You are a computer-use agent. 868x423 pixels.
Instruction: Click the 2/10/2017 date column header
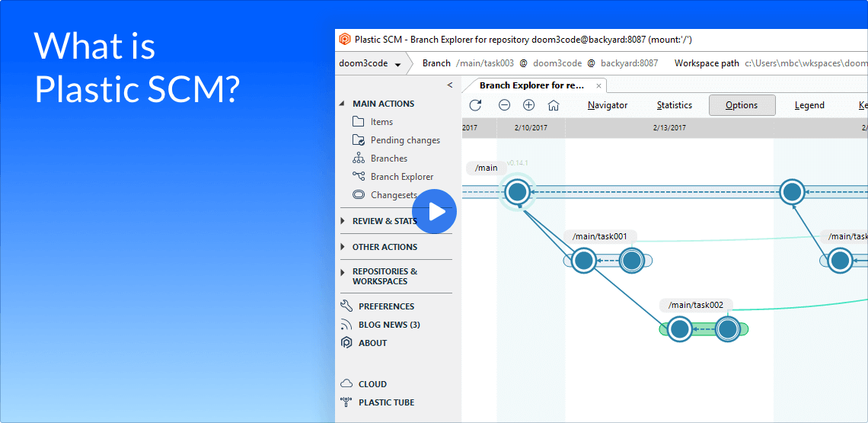tap(531, 128)
